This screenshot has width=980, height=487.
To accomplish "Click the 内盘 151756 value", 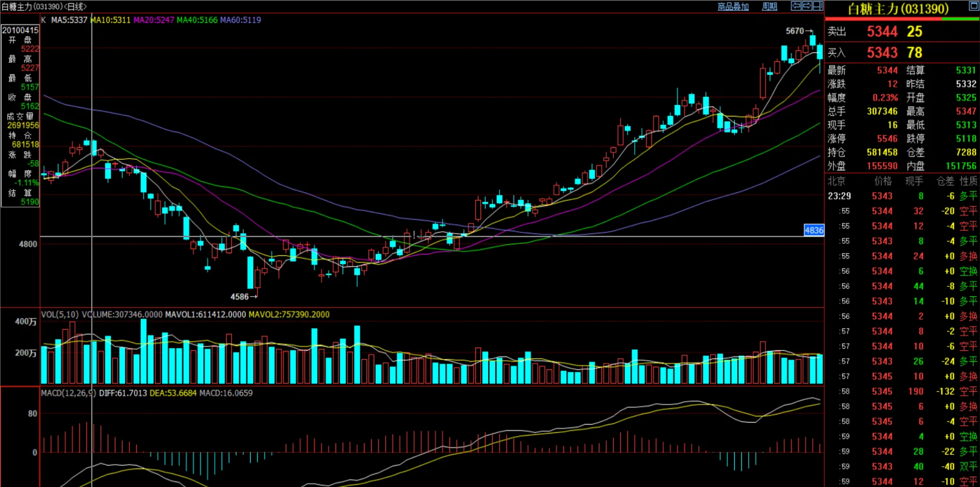I will point(961,166).
